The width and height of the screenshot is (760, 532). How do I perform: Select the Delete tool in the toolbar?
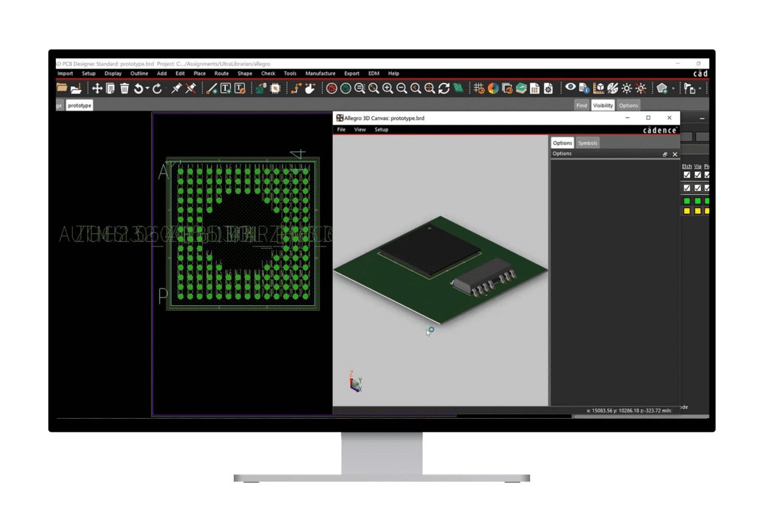coord(124,88)
